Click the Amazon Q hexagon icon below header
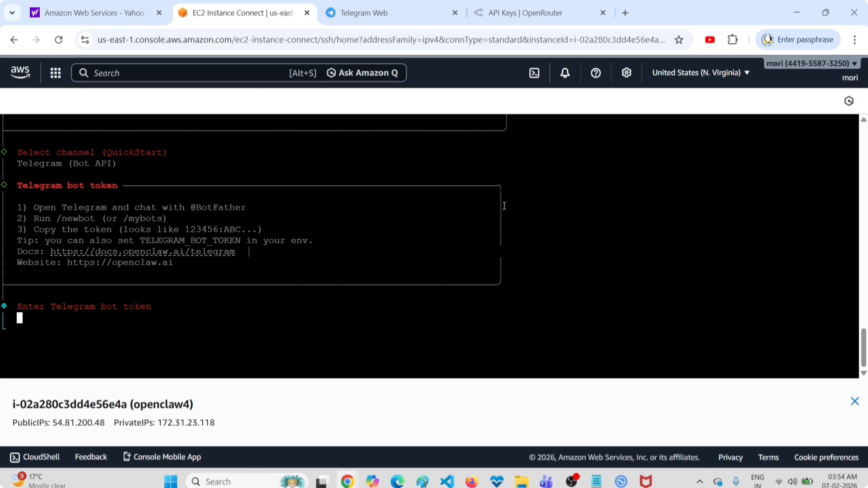Screen dimensions: 868x488 (848, 101)
